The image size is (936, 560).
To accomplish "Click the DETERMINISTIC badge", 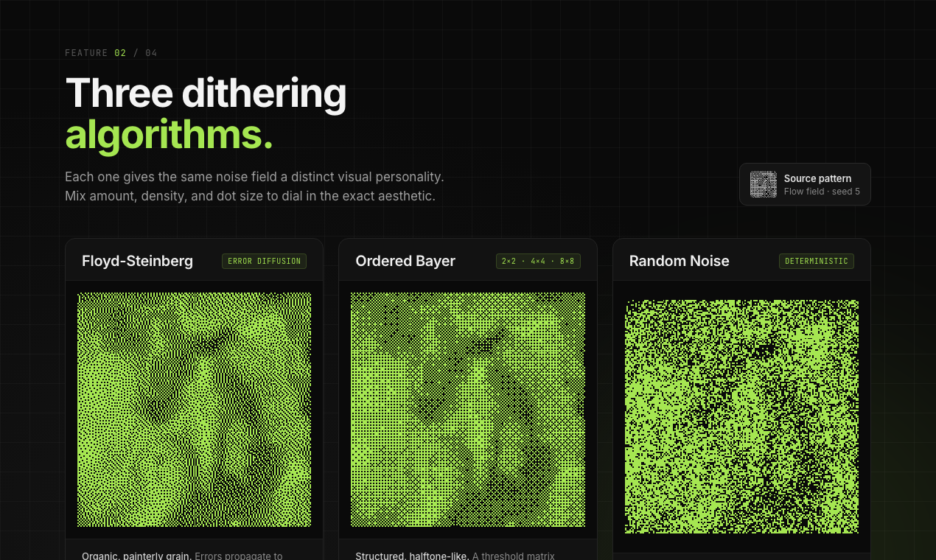I will 817,261.
